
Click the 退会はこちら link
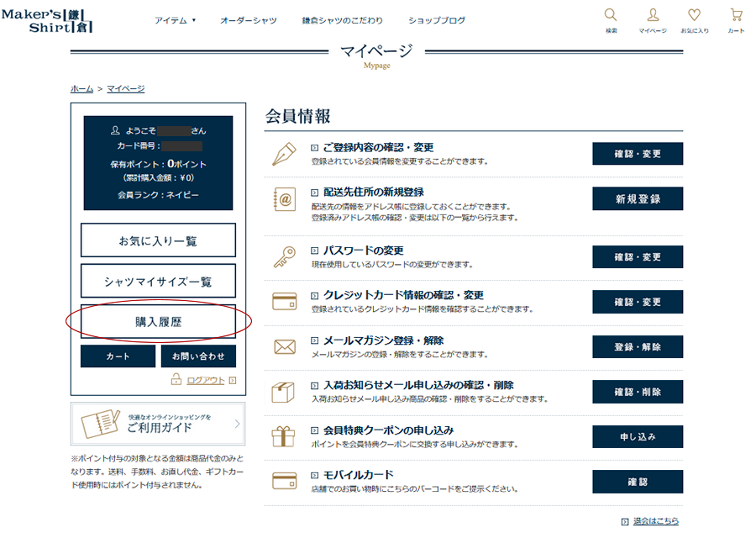point(656,521)
